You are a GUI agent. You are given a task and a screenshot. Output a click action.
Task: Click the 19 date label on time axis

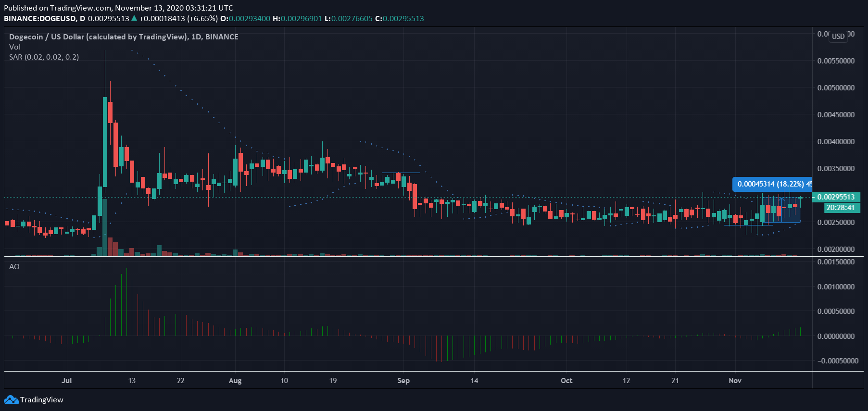click(333, 380)
